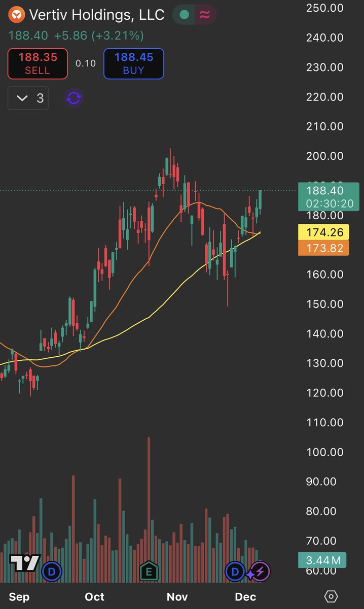Tap the yellow moving average label 174.26

[323, 233]
